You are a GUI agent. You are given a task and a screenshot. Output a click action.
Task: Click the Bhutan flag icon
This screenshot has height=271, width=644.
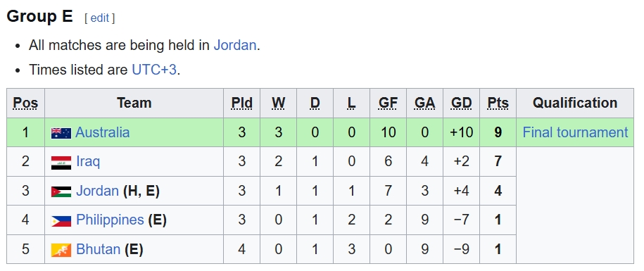tap(61, 250)
